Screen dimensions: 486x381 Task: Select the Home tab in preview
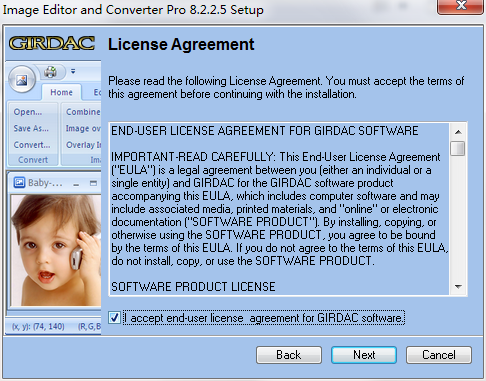61,92
